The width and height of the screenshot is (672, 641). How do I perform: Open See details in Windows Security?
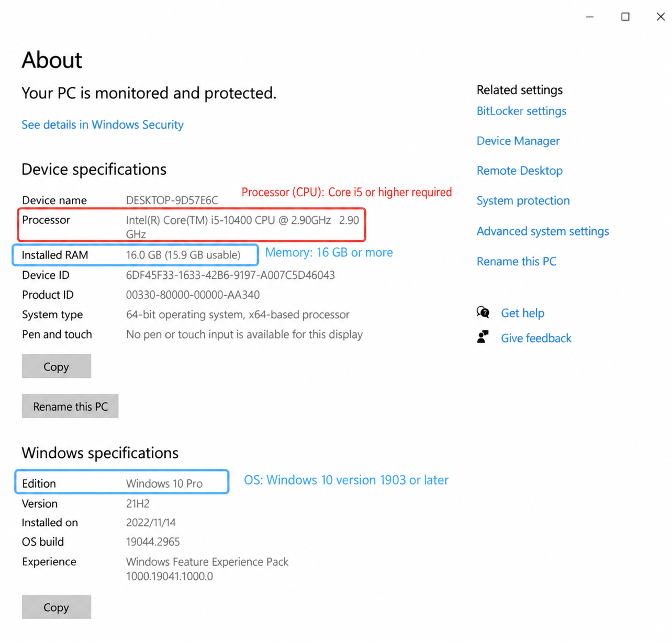[103, 125]
